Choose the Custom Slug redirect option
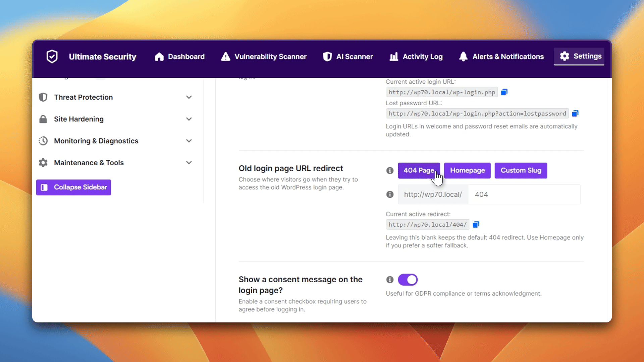This screenshot has height=362, width=644. 521,171
